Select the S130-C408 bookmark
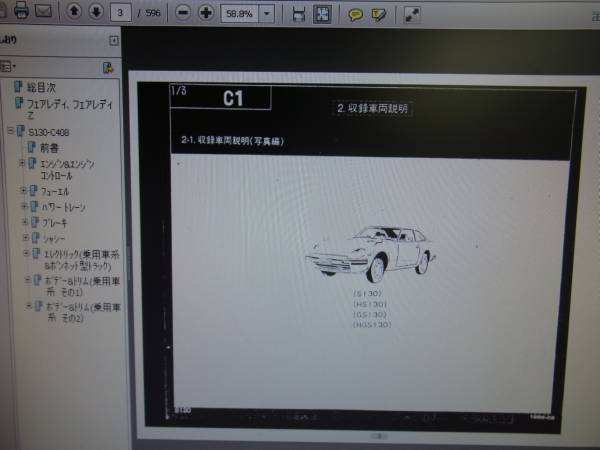 (x=49, y=132)
